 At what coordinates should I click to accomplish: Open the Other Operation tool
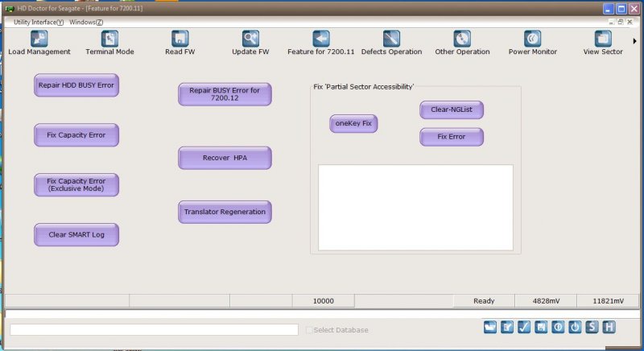click(x=462, y=43)
